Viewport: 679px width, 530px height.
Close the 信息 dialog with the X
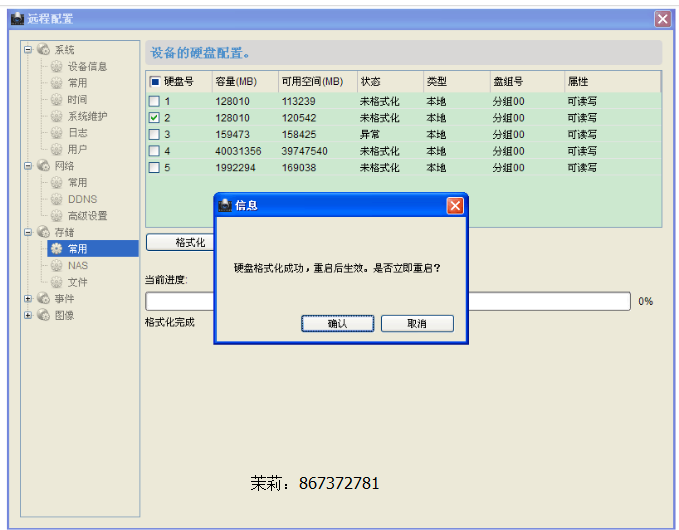(x=455, y=205)
